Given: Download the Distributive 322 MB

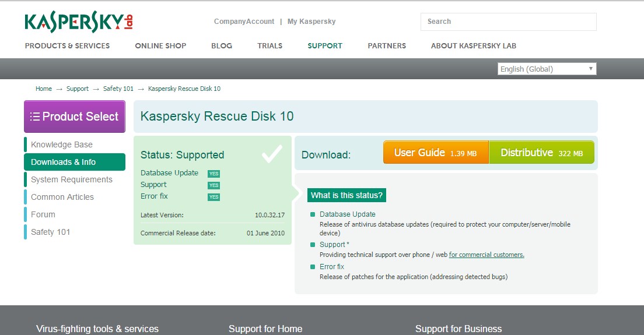Looking at the screenshot, I should pyautogui.click(x=542, y=153).
